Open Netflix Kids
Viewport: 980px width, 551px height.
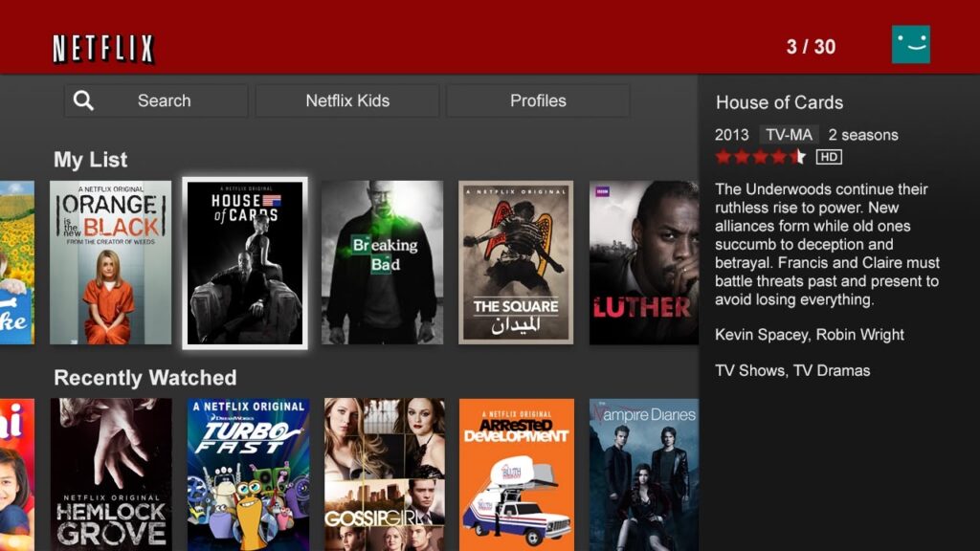(x=347, y=100)
